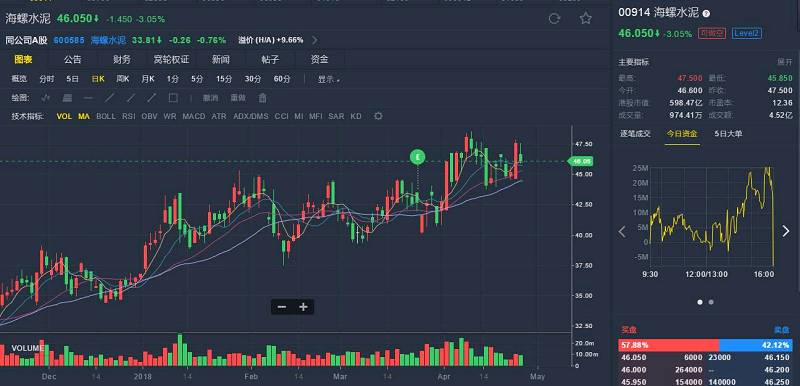Toggle the BOLL indicator
Image resolution: width=800 pixels, height=386 pixels.
coord(106,116)
